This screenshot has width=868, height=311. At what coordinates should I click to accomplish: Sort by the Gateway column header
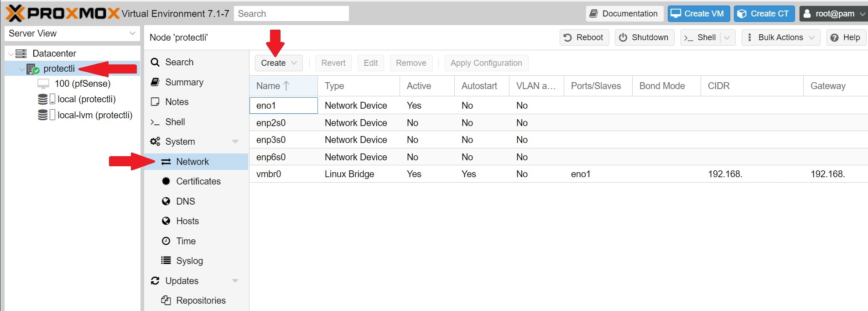tap(836, 86)
